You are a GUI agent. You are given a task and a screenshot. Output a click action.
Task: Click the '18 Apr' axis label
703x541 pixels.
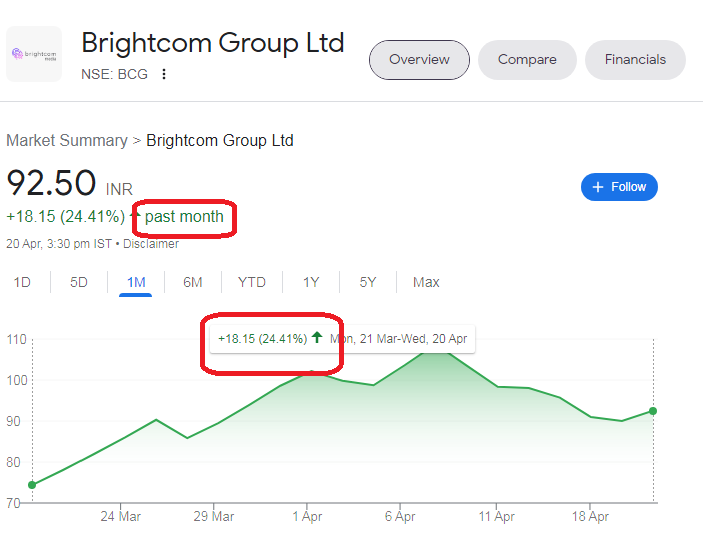click(590, 516)
